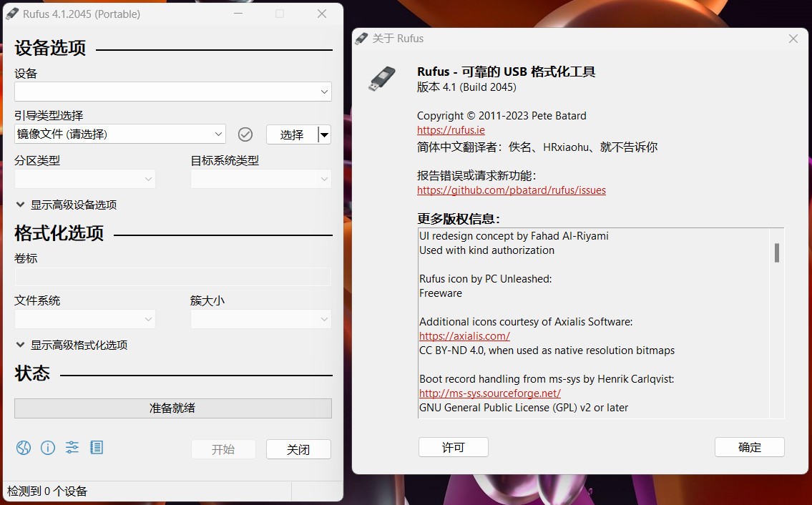Click text 'CC BY-ND 4.0, when used as native resolution bitmaps'
This screenshot has width=812, height=505.
pyautogui.click(x=547, y=350)
